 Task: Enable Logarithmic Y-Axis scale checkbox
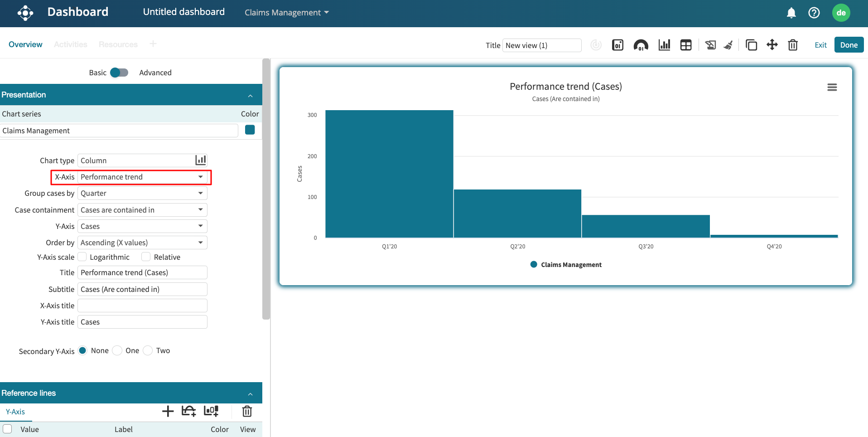pos(82,257)
